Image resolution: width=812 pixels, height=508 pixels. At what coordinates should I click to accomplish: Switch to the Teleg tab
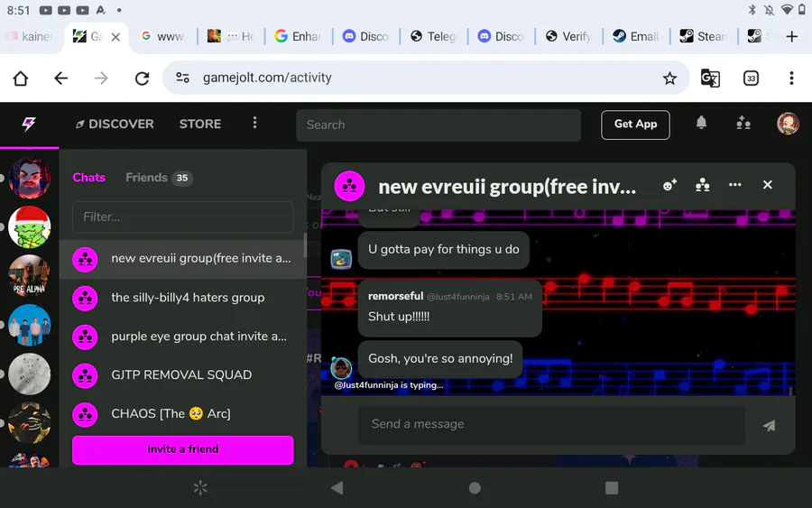click(x=433, y=36)
